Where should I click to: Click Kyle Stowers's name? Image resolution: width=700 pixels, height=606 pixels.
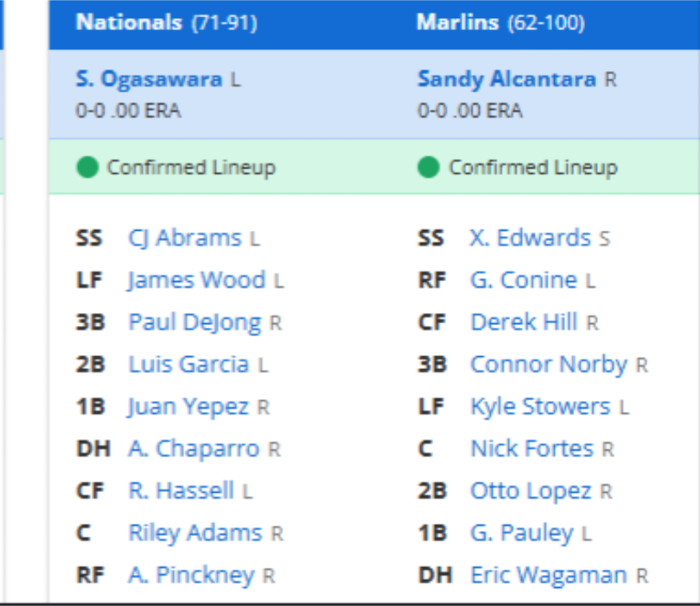tap(540, 406)
